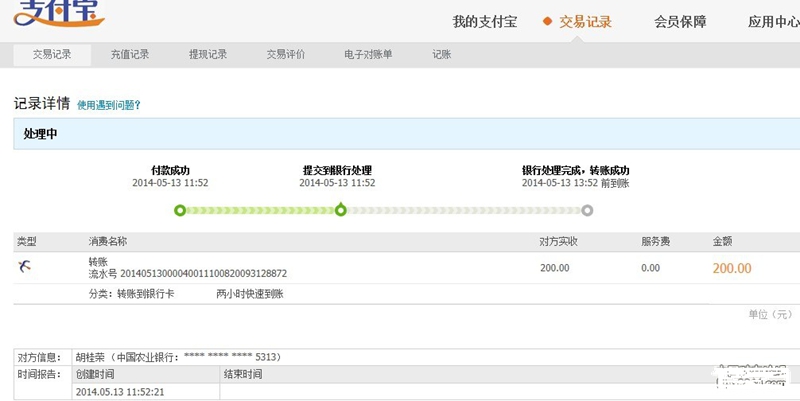Click the 付款成功 step label
The width and height of the screenshot is (800, 401).
pyautogui.click(x=170, y=170)
